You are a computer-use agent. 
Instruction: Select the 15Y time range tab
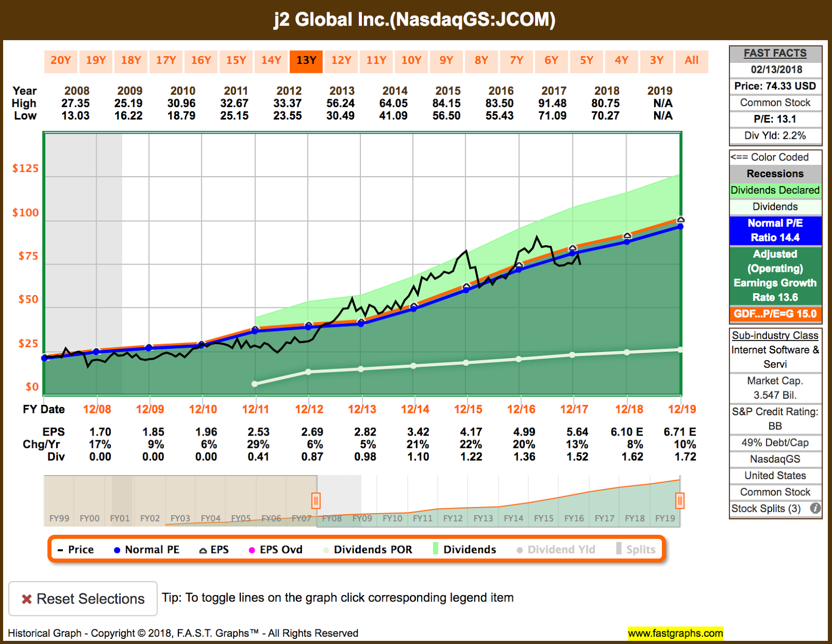(236, 61)
